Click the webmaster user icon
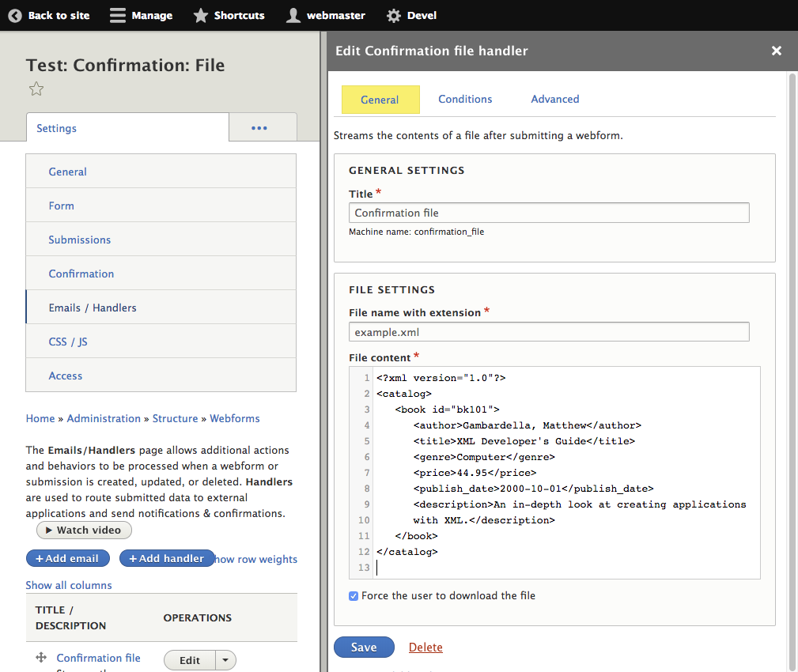This screenshot has height=672, width=798. click(x=293, y=15)
